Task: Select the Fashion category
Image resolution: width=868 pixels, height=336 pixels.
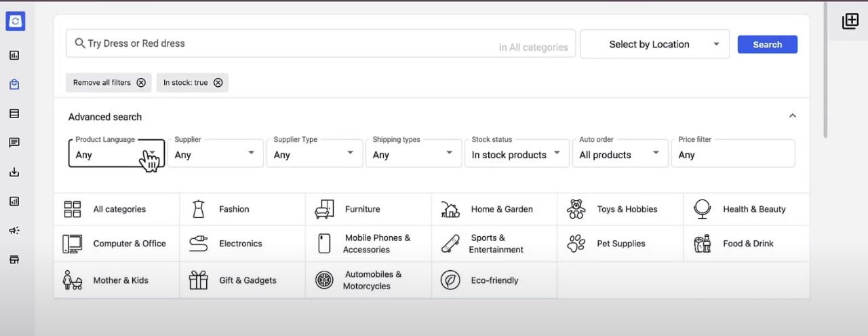Action: 234,209
